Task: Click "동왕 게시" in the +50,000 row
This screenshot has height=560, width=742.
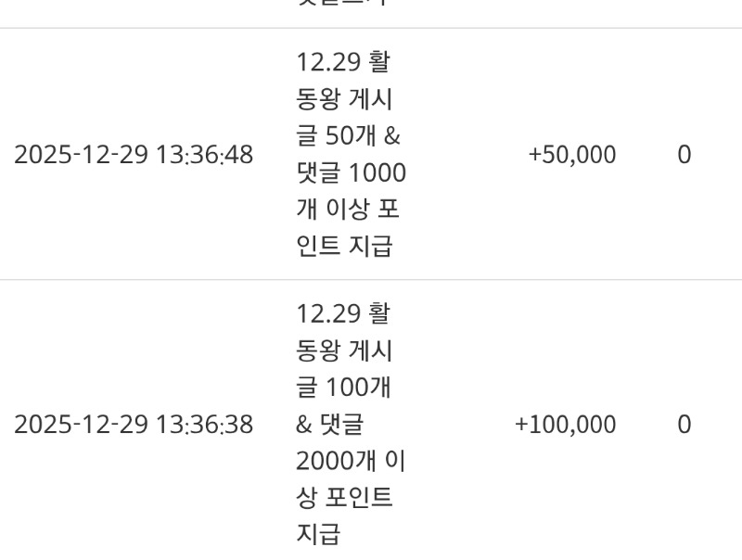Action: click(x=344, y=99)
